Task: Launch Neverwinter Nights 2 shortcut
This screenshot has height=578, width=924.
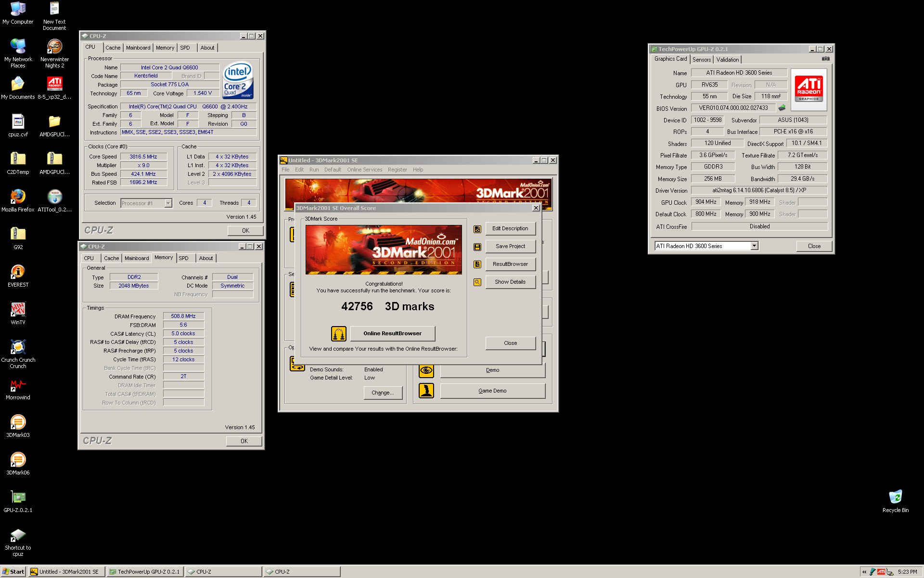Action: 54,53
